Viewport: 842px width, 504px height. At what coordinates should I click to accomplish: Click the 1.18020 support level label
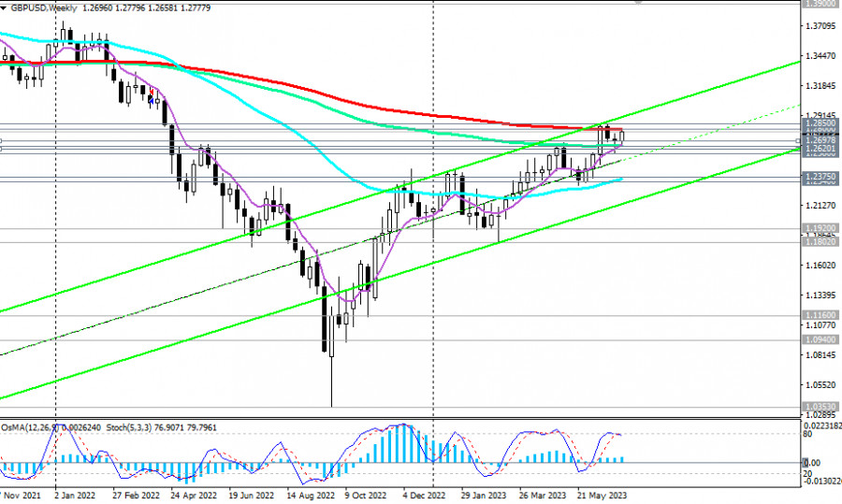click(x=820, y=242)
